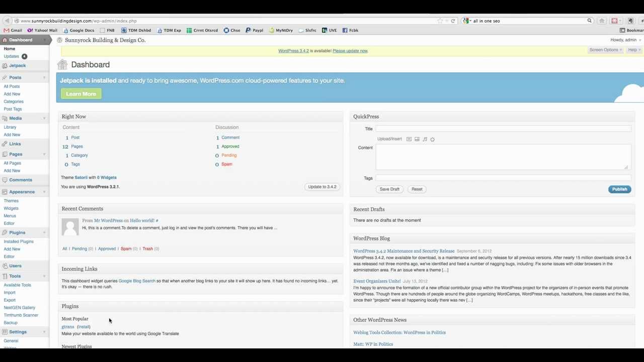Click the Tools icon in the sidebar

[x=5, y=276]
